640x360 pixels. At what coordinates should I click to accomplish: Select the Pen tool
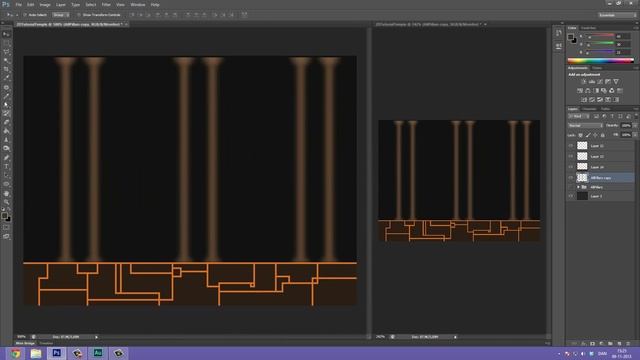[6, 158]
